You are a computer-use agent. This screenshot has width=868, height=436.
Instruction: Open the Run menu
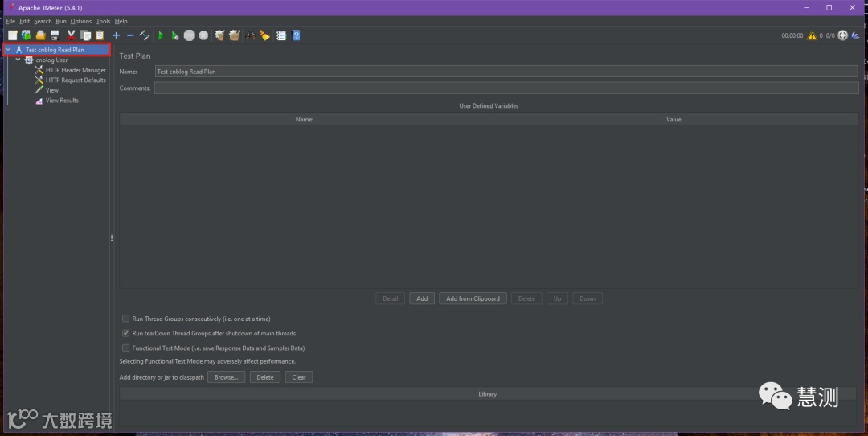pos(61,21)
